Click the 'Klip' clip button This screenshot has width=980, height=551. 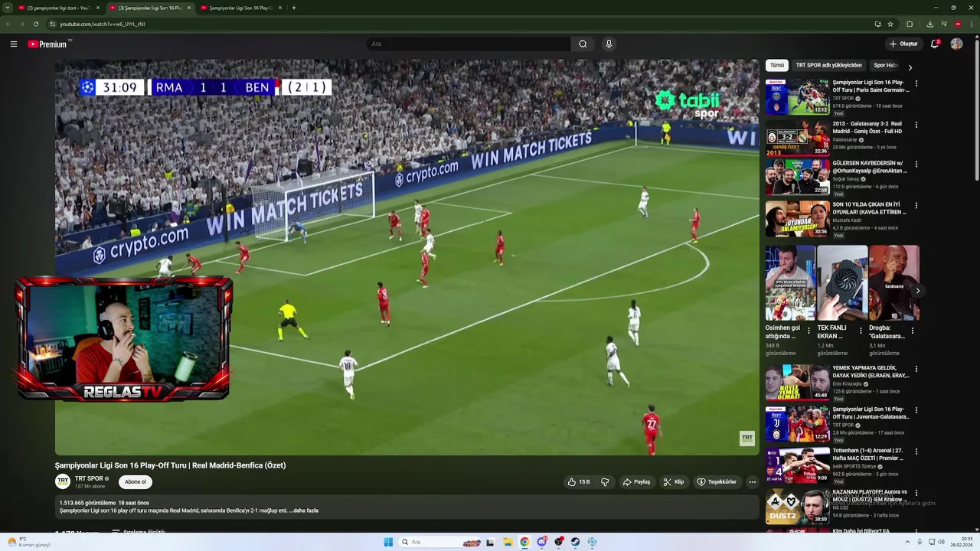tap(674, 482)
